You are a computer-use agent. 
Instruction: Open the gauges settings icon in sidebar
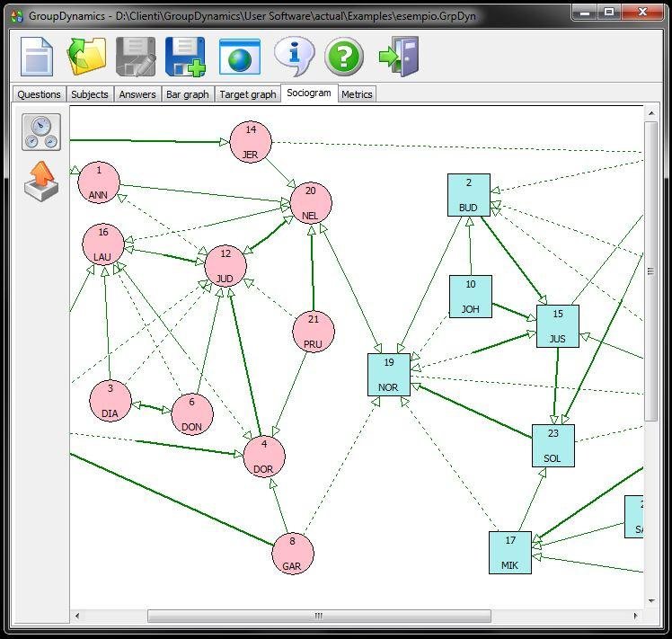pyautogui.click(x=41, y=132)
